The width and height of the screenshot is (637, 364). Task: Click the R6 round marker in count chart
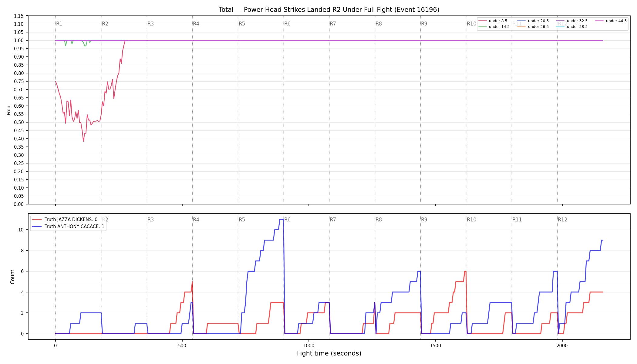287,220
